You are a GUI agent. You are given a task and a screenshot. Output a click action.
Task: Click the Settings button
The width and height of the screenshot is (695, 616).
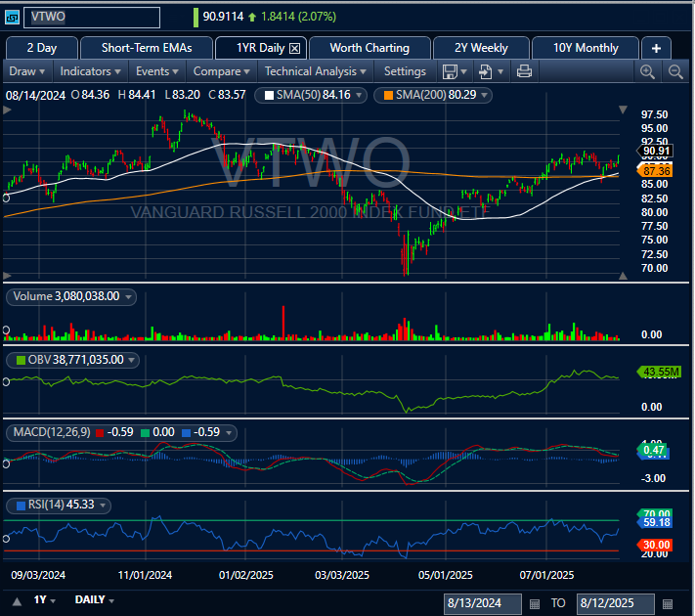coord(405,71)
